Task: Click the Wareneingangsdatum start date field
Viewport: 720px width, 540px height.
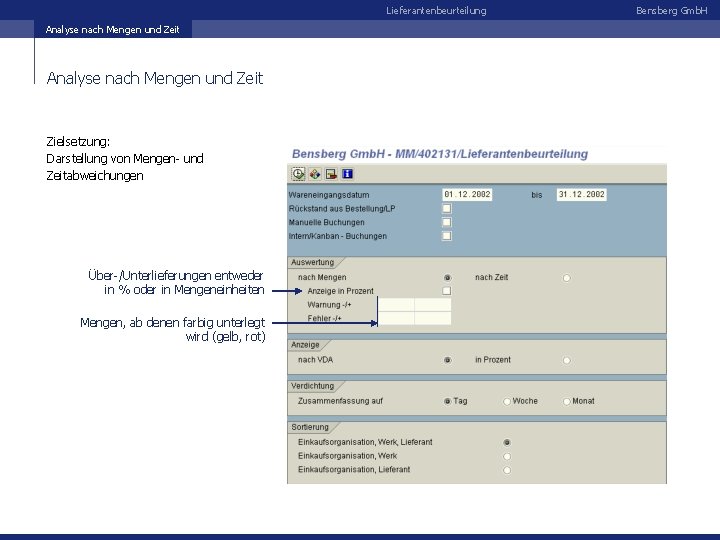Action: click(467, 195)
